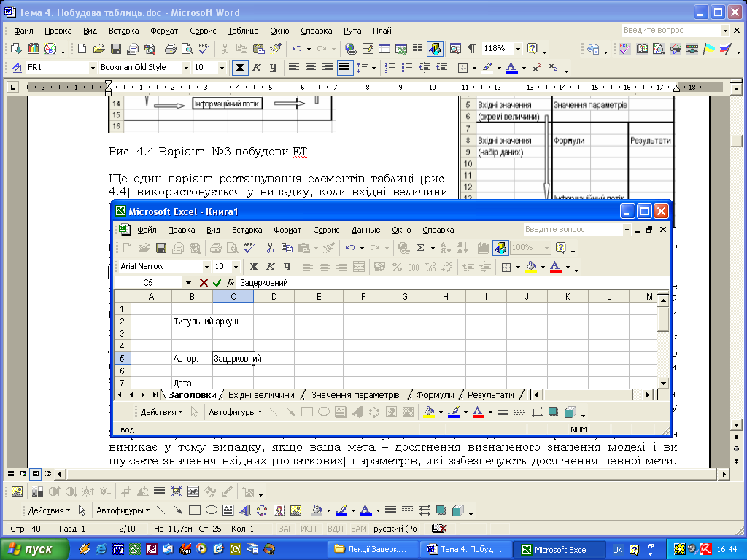Image resolution: width=747 pixels, height=560 pixels.
Task: Click Excel AutoSum sigma icon
Action: [x=420, y=248]
